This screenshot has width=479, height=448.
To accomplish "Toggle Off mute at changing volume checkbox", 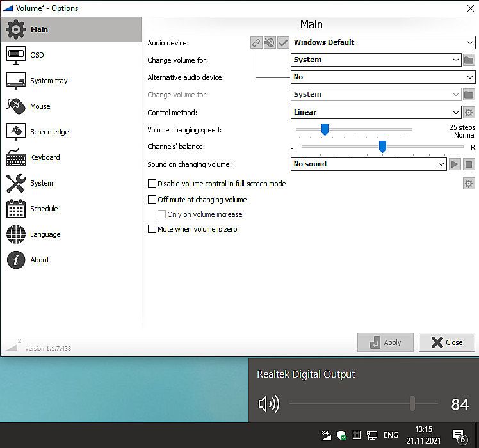I will [x=152, y=200].
